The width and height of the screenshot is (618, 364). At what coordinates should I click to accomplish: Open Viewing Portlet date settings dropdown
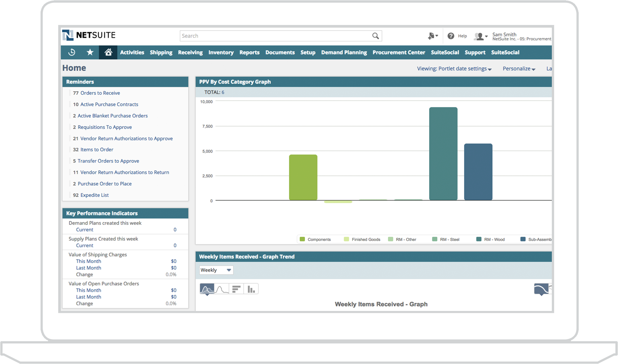click(x=454, y=69)
